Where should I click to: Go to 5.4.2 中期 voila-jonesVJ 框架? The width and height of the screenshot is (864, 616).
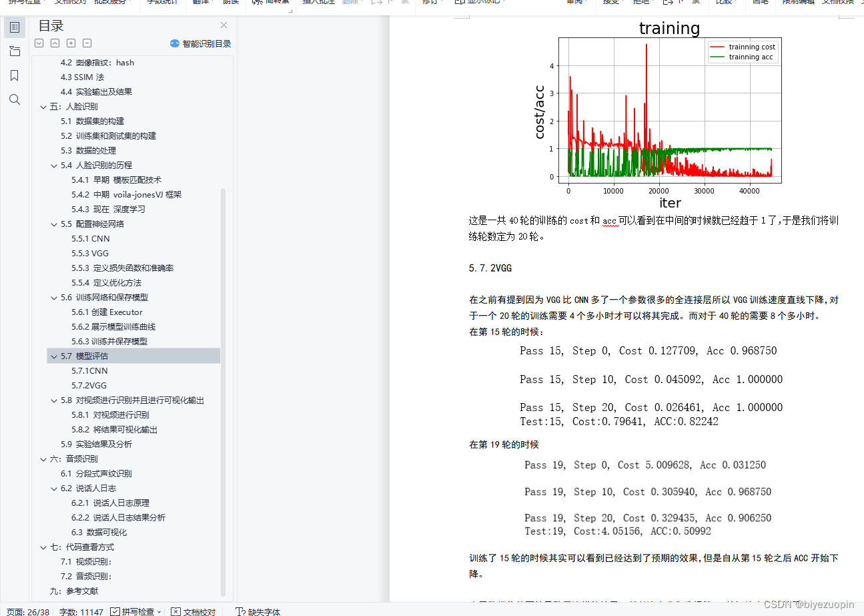pos(127,195)
